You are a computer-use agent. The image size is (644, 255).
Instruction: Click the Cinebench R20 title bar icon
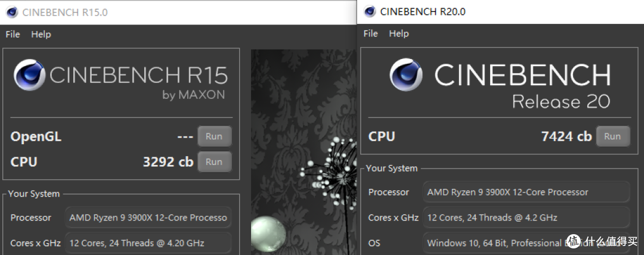[x=370, y=11]
